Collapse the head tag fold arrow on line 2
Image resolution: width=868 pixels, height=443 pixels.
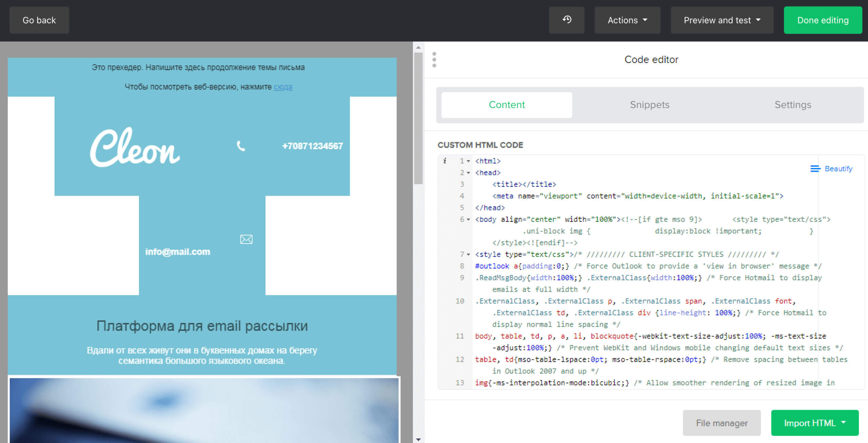point(468,173)
